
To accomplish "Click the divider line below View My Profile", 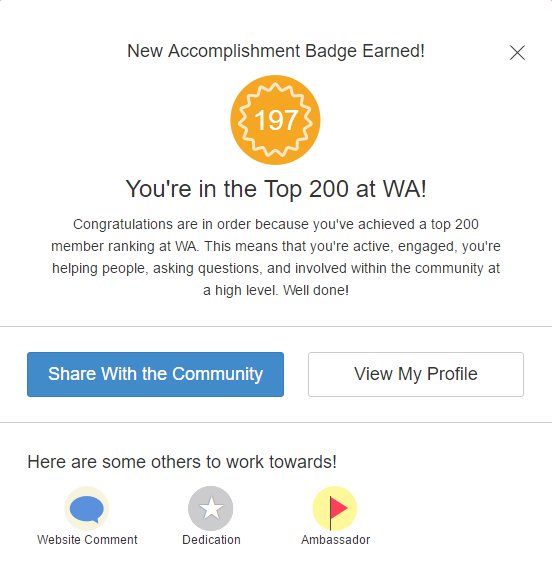I will click(276, 423).
